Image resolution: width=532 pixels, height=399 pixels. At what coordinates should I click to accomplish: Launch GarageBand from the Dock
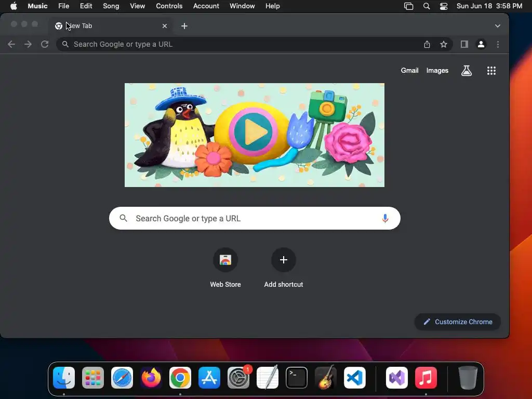326,378
